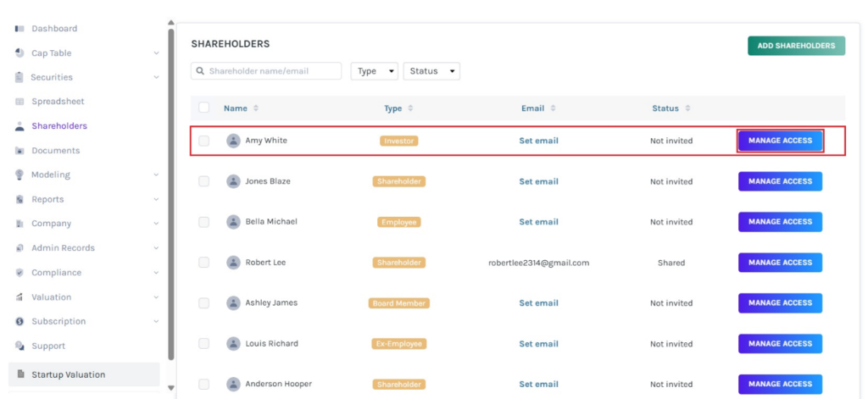Viewport: 868px width, 399px height.
Task: Expand the Cap Table chevron
Action: point(156,53)
